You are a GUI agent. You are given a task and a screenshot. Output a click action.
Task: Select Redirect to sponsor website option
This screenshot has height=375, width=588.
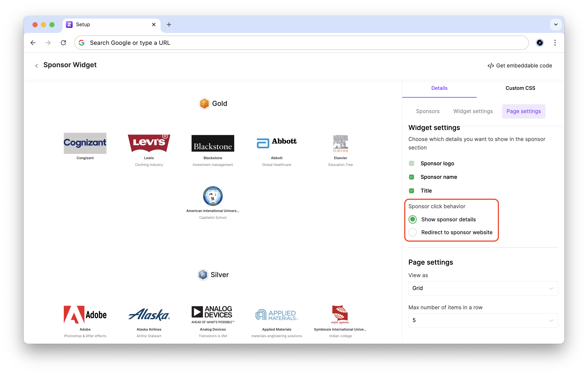click(413, 232)
